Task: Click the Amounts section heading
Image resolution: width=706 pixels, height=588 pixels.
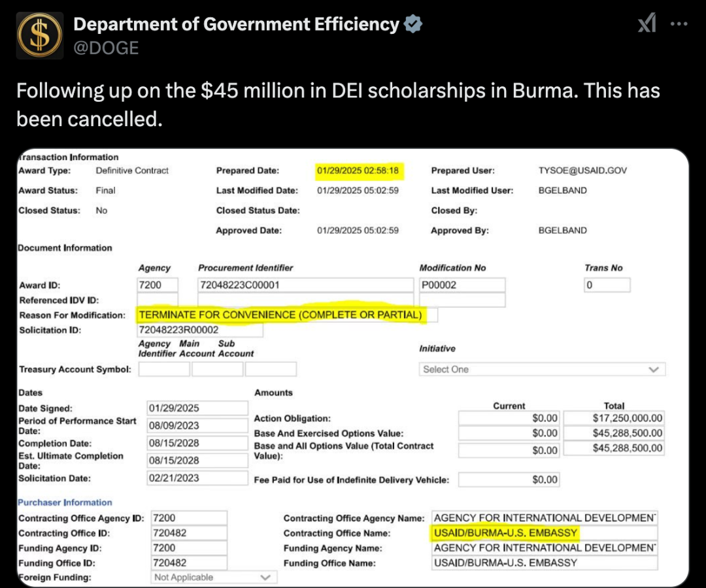Action: (273, 392)
